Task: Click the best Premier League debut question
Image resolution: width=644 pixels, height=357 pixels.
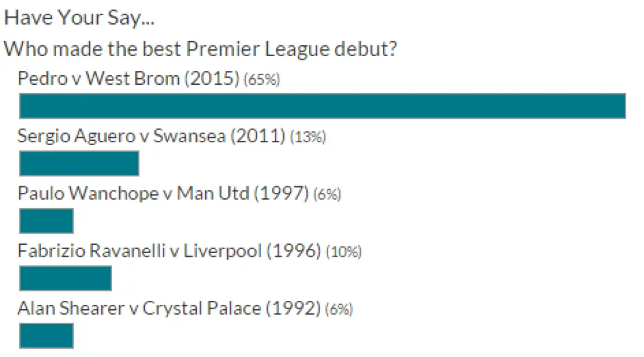Action: (x=200, y=50)
